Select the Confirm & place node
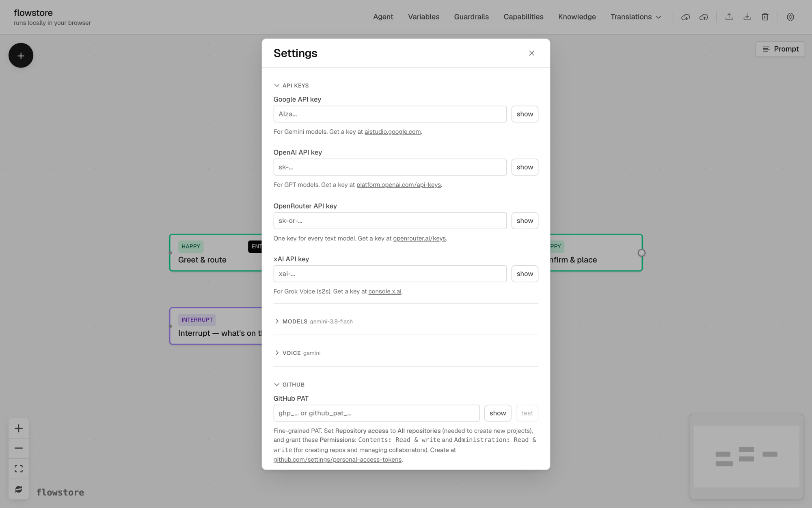The image size is (812, 508). (596, 253)
